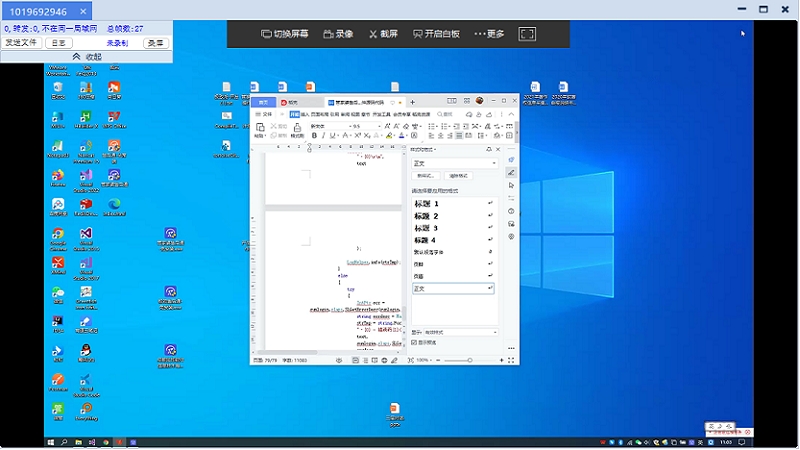Open the 显示 有效样式 dropdown

pos(494,332)
